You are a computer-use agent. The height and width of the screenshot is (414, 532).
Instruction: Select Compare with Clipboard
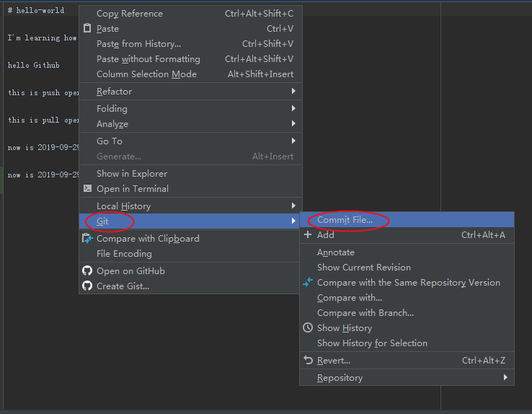click(x=190, y=238)
